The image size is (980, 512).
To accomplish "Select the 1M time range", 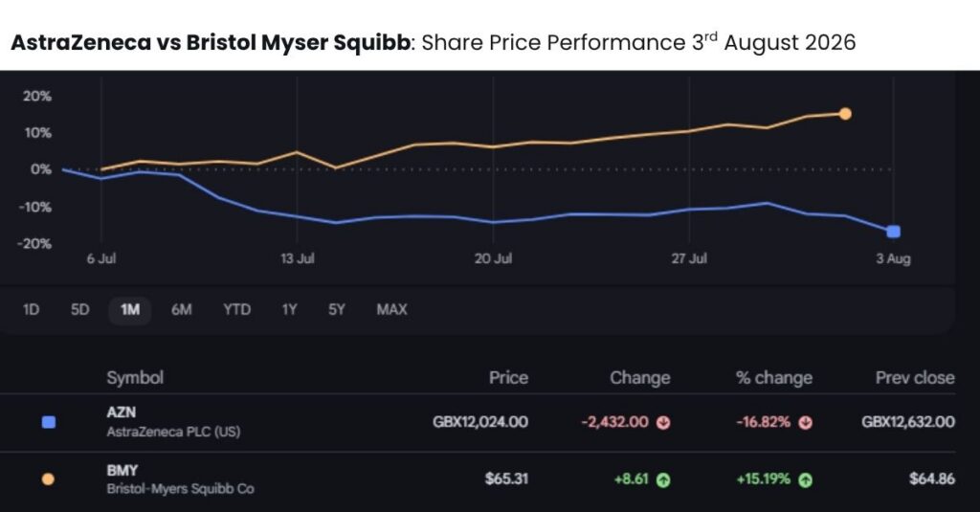I will coord(130,310).
